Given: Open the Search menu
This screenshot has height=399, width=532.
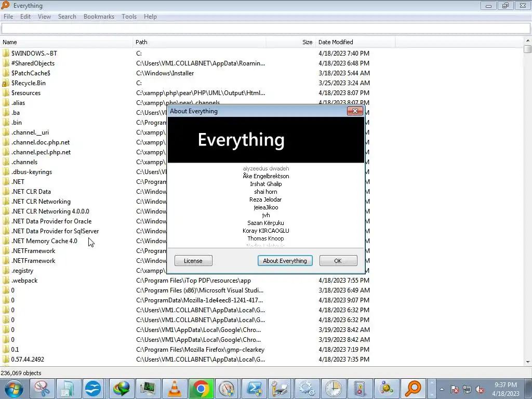Looking at the screenshot, I should (x=67, y=16).
